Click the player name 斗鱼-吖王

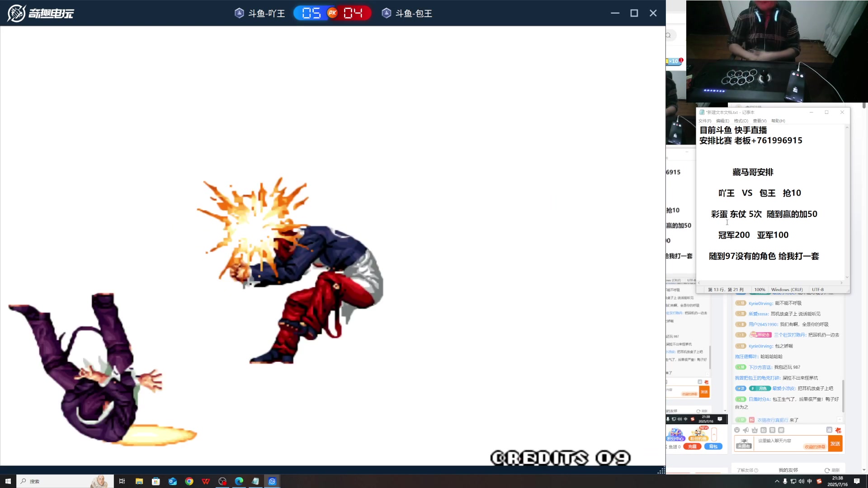tap(266, 14)
